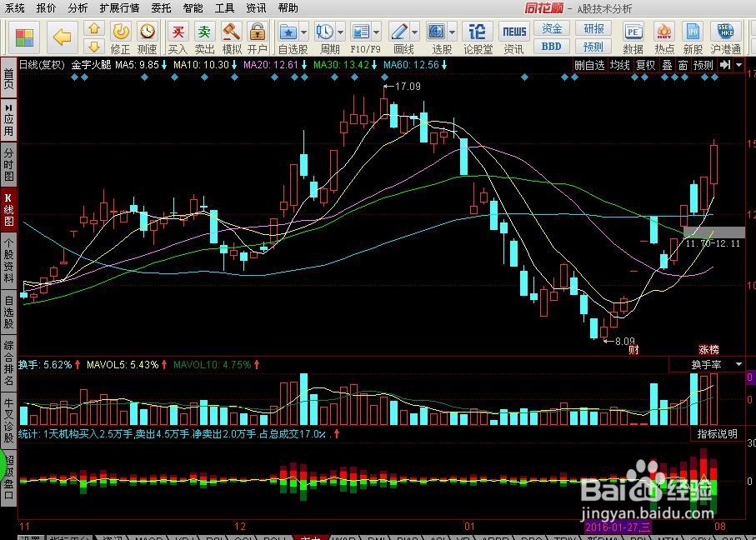This screenshot has width=756, height=540.
Task: Toggle the 叠 overlay option
Action: coord(667,65)
